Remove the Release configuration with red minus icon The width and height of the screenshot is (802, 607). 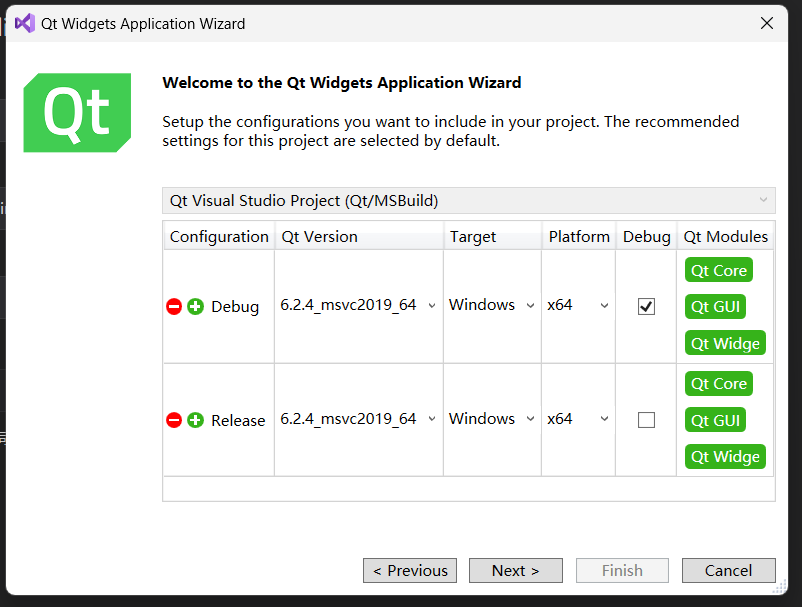[x=174, y=420]
